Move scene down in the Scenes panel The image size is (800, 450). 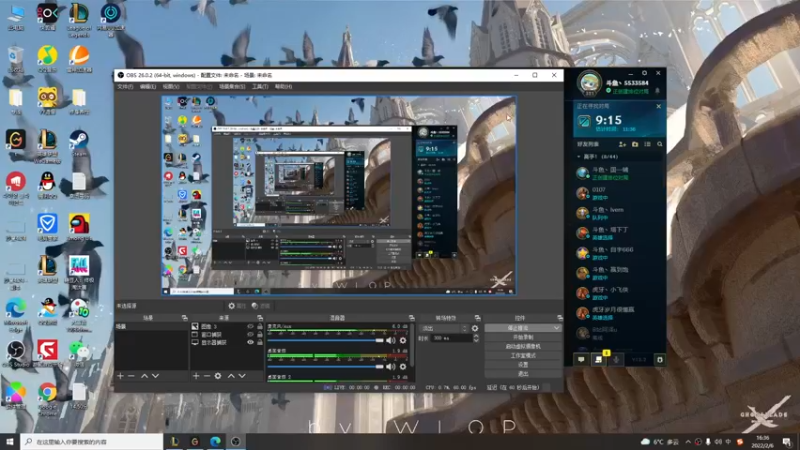tap(156, 376)
